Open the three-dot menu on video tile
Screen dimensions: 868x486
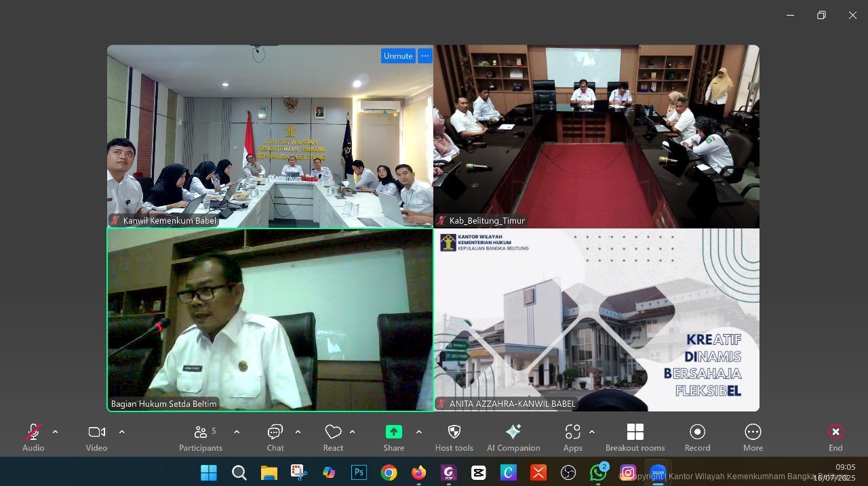point(425,56)
